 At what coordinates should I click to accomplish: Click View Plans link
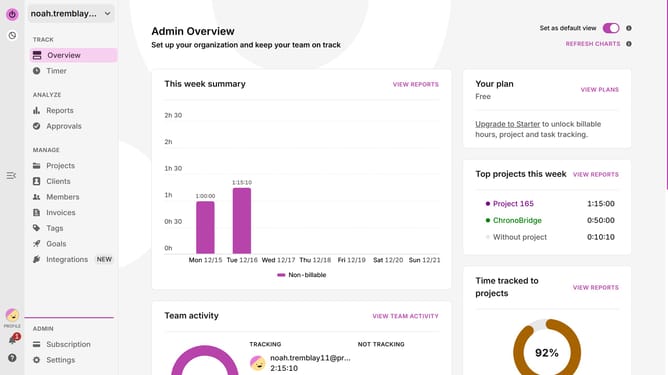point(599,89)
